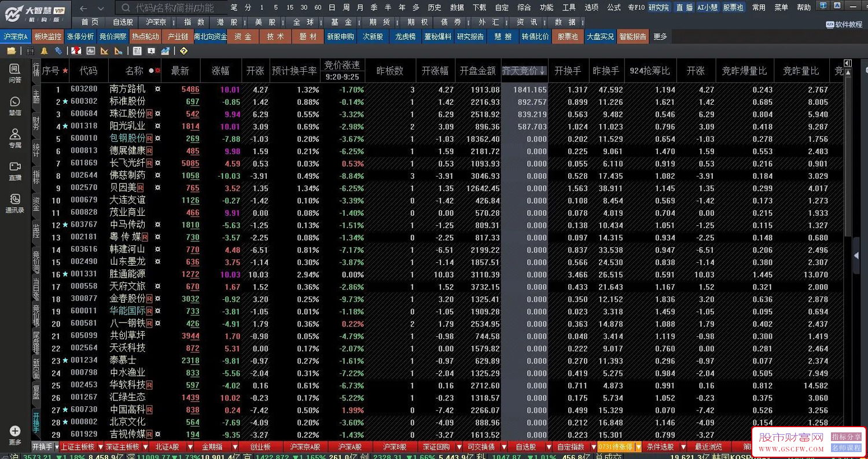Open the 自选股 tab

(x=123, y=22)
